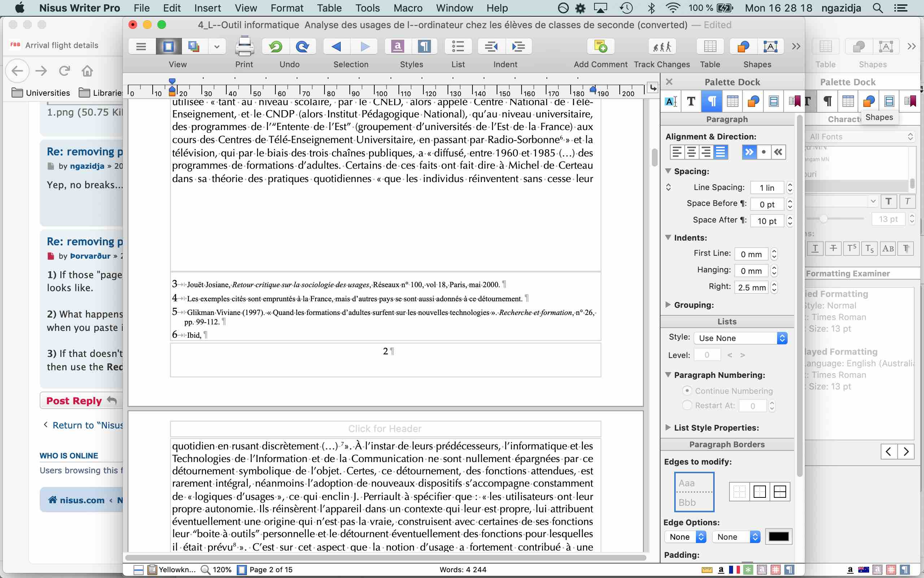Open Character Styles icon in toolbar
924x578 pixels.
click(x=397, y=47)
